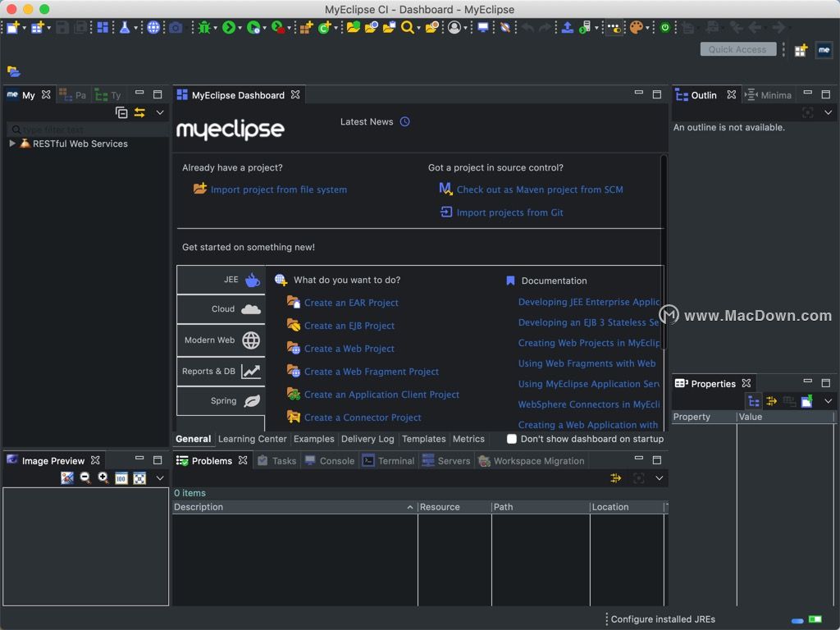This screenshot has height=630, width=840.
Task: Open the Debug icon dropdown arrow
Action: [215, 28]
